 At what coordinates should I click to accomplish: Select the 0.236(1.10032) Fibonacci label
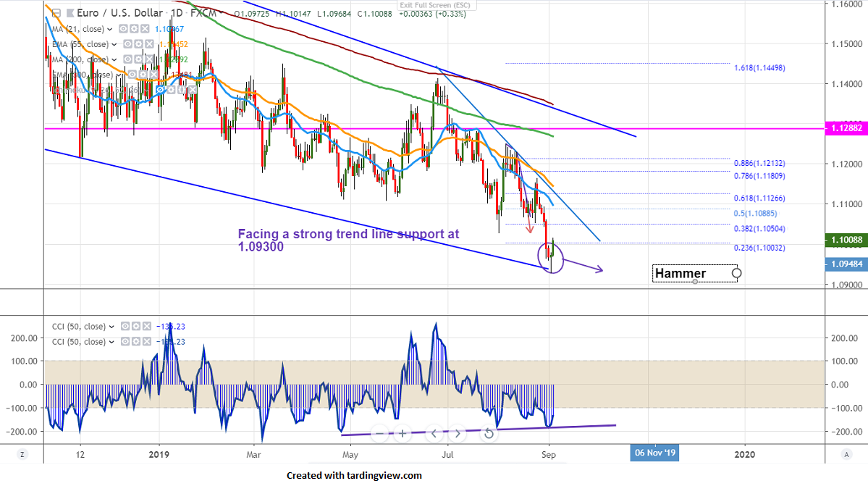click(759, 248)
